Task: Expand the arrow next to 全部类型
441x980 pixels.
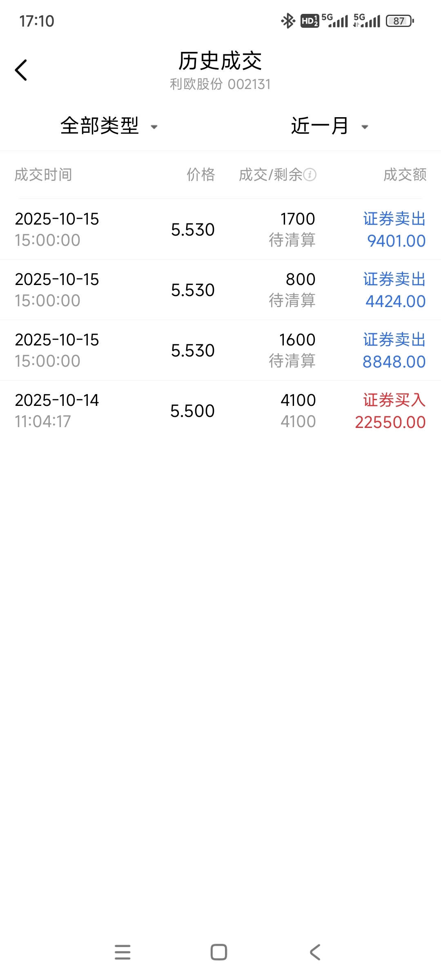Action: (x=154, y=127)
